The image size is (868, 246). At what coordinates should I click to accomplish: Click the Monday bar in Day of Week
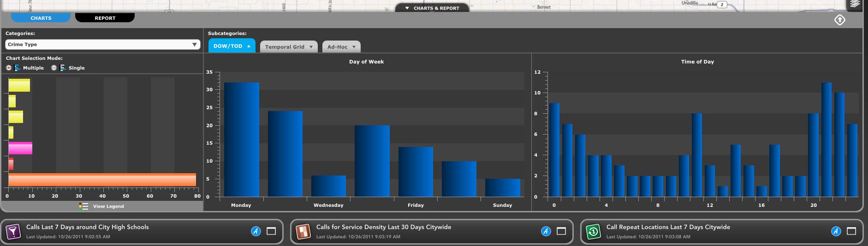241,140
